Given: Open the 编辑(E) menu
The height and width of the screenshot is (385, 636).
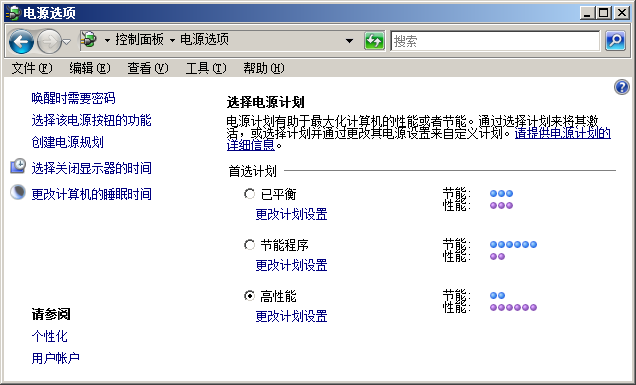Looking at the screenshot, I should tap(90, 68).
